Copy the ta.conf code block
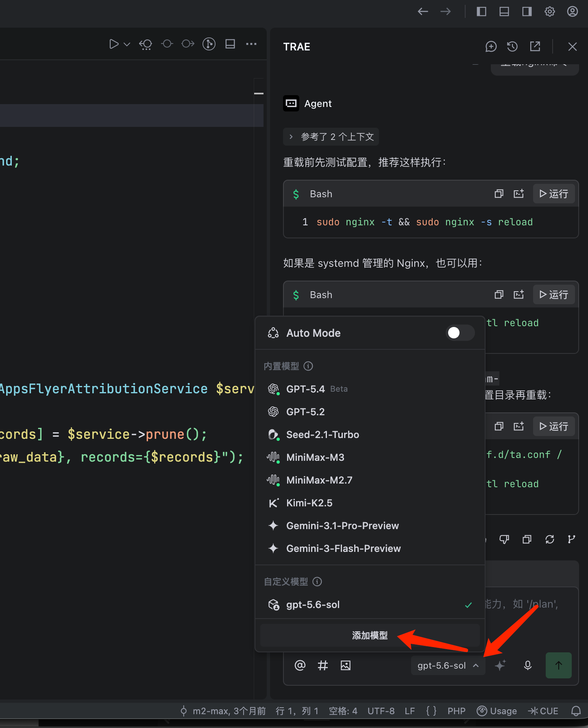588x728 pixels. [499, 426]
